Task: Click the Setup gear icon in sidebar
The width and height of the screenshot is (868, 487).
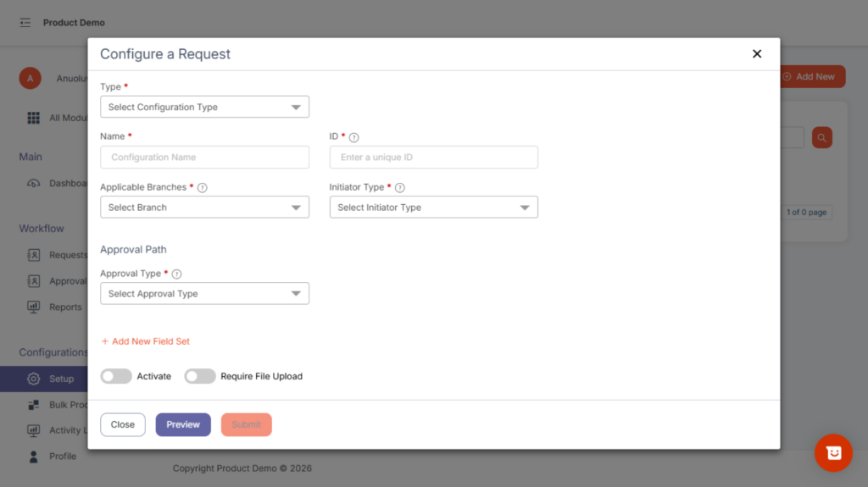Action: coord(34,379)
